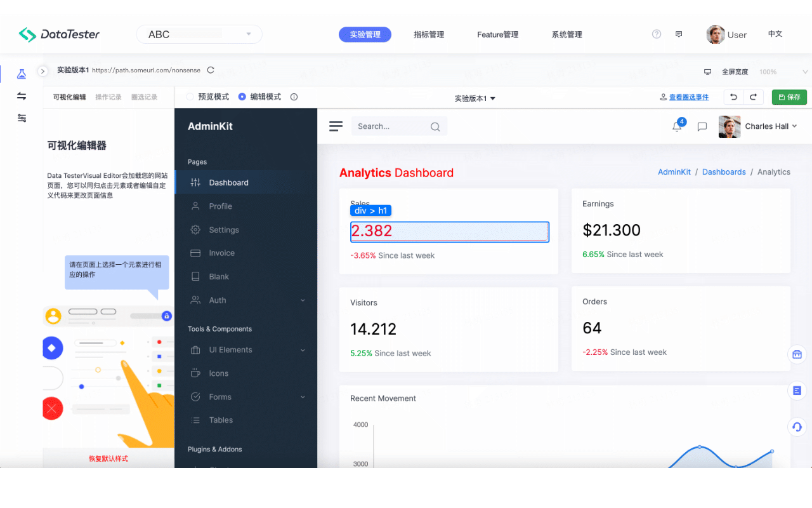The height and width of the screenshot is (508, 812).
Task: Open the swap arrows sidebar icon
Action: pos(22,96)
